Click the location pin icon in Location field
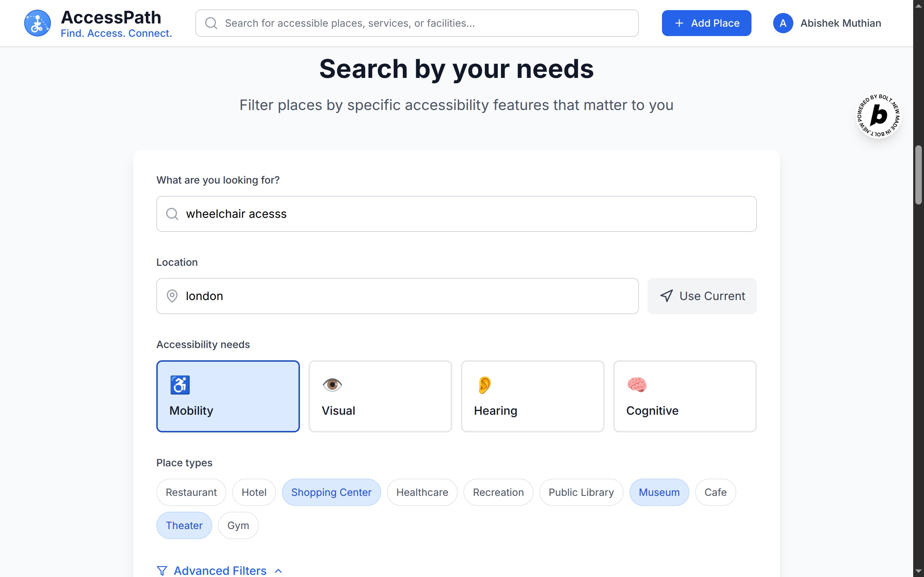This screenshot has height=577, width=924. (x=172, y=296)
